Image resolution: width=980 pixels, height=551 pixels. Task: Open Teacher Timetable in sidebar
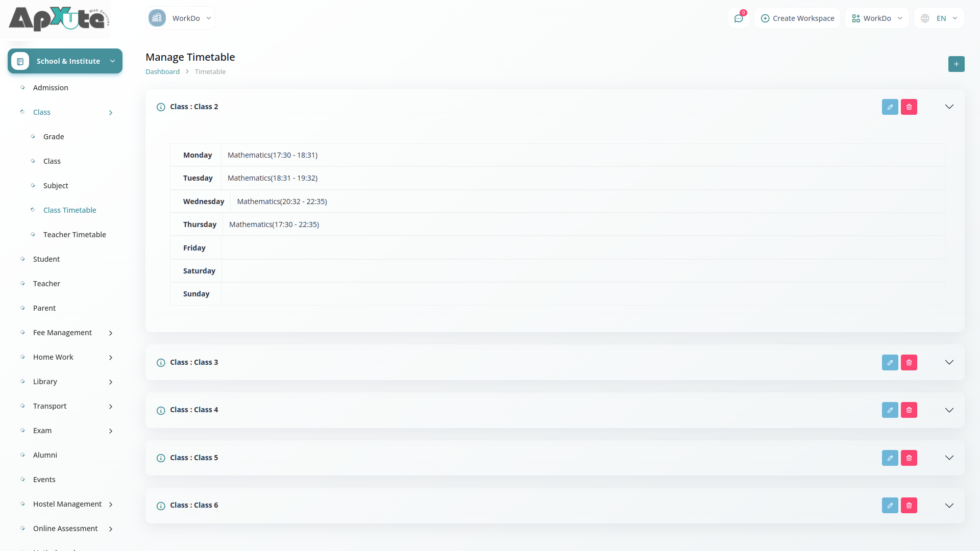click(x=75, y=235)
